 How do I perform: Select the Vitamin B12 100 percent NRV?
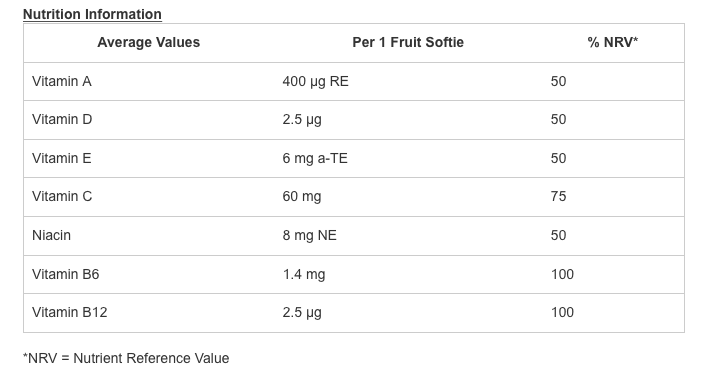(x=562, y=312)
